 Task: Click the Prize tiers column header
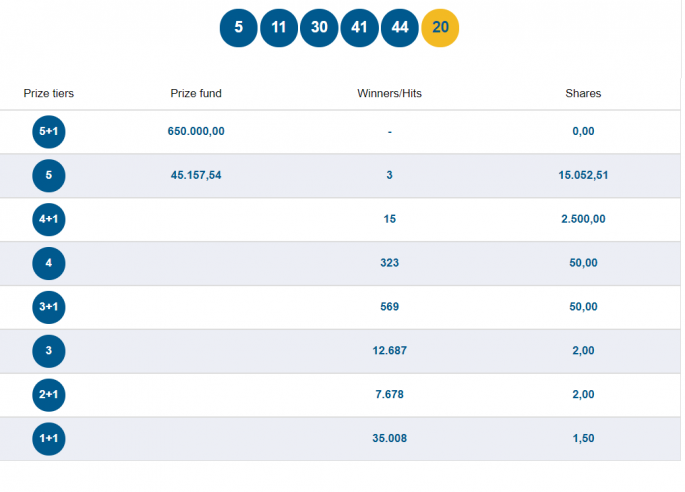49,94
